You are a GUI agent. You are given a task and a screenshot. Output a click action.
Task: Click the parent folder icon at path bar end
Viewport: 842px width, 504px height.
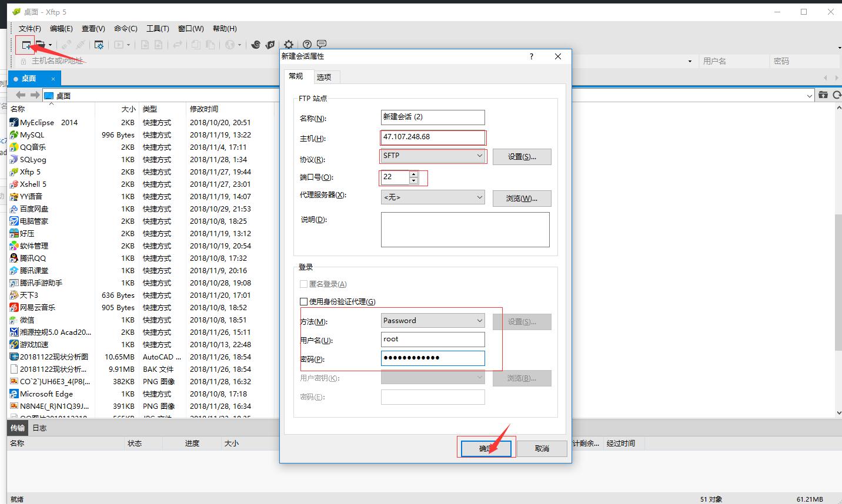(x=823, y=95)
